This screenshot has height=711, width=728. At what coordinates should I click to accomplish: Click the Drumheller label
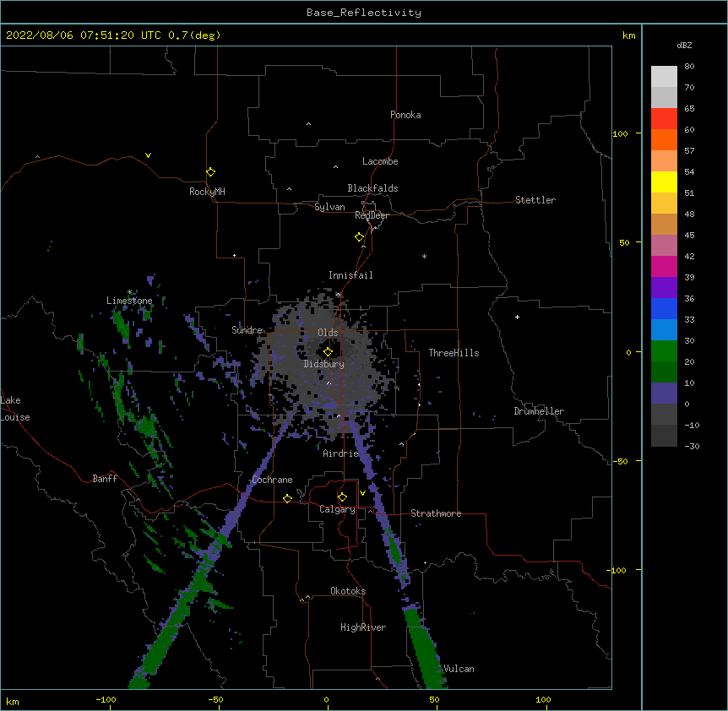(x=539, y=411)
